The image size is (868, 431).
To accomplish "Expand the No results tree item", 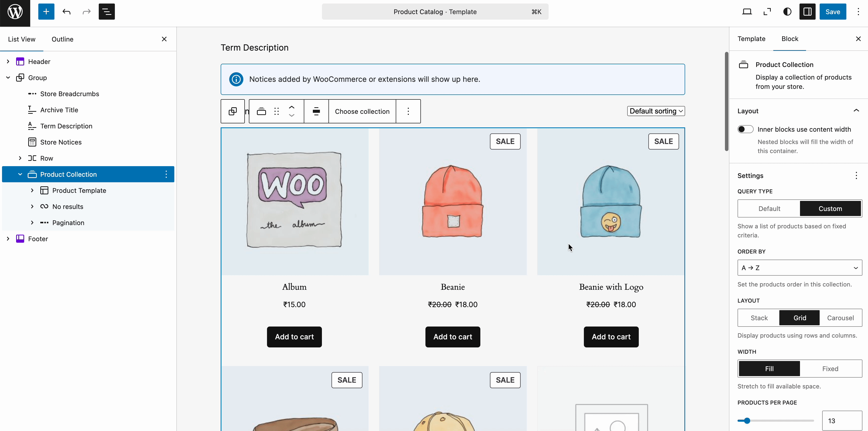I will coord(32,206).
